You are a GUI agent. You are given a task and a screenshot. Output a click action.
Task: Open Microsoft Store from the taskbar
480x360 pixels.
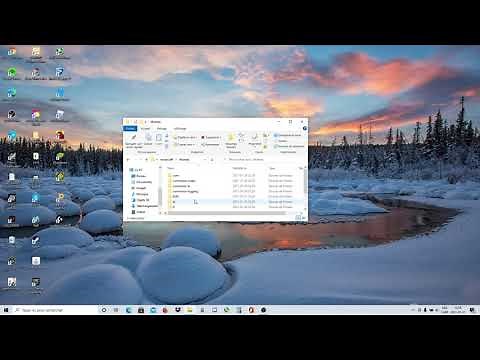[141, 310]
